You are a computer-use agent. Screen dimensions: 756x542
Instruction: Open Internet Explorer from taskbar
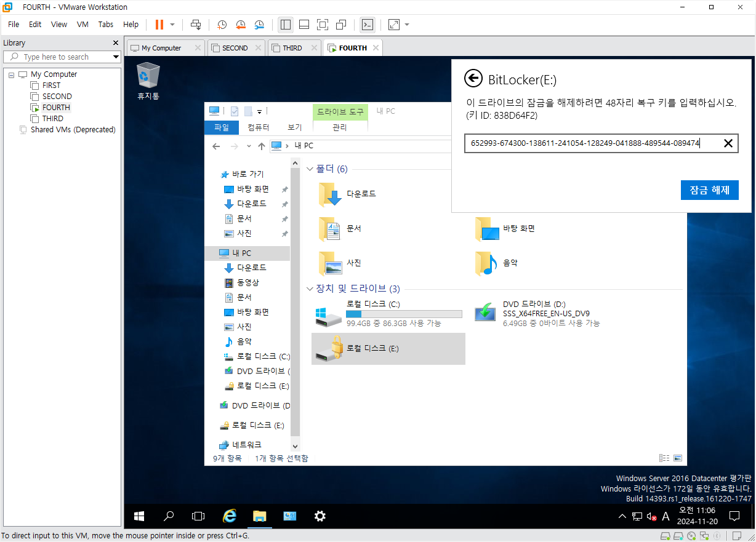tap(229, 516)
